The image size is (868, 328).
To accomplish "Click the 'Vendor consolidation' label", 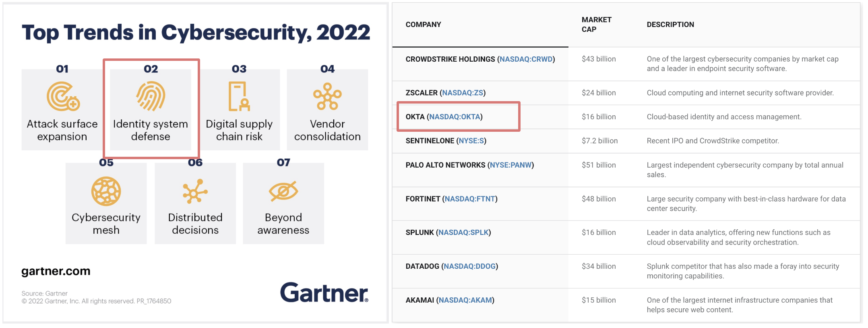I will point(327,130).
